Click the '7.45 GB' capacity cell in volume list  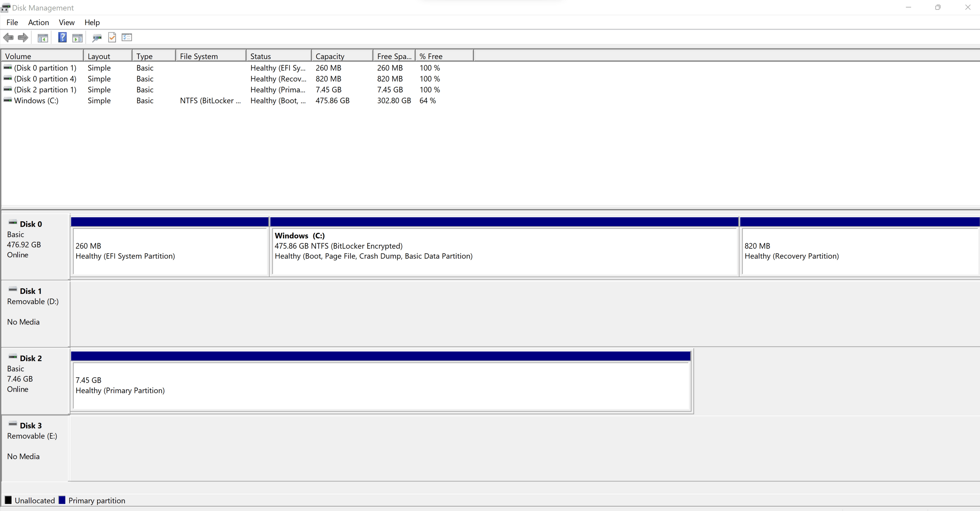pos(328,90)
